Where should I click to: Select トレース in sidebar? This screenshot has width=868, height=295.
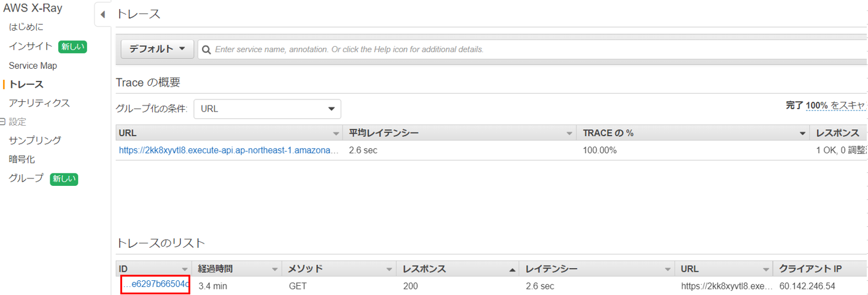pos(26,84)
